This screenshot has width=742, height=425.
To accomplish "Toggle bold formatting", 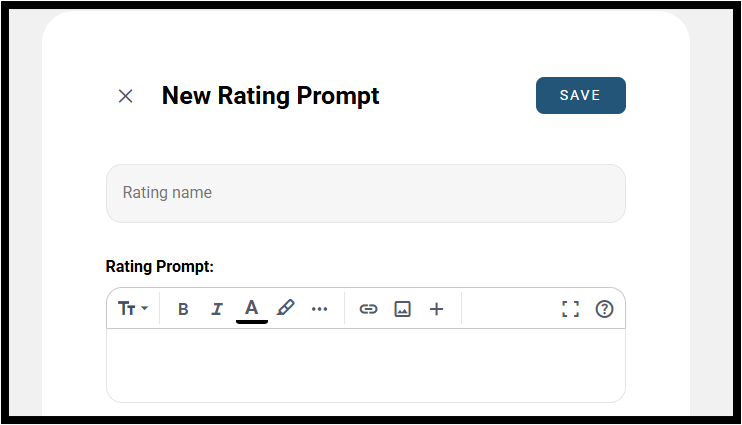I will click(183, 309).
